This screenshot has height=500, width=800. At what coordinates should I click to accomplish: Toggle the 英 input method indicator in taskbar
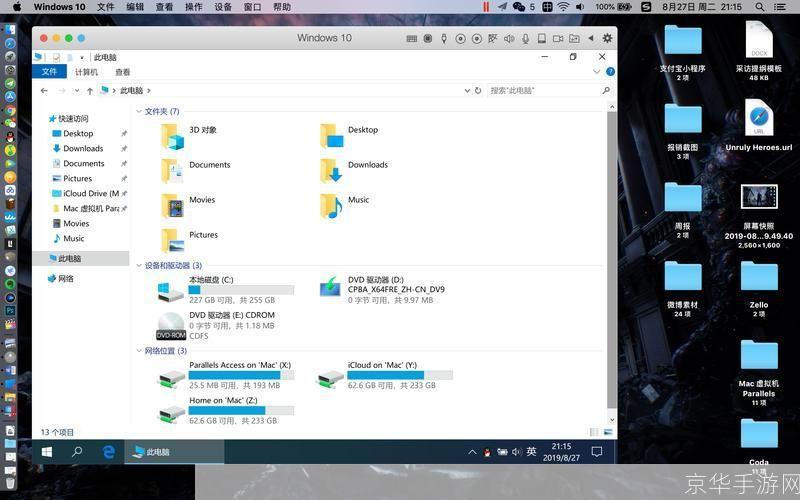pos(532,452)
